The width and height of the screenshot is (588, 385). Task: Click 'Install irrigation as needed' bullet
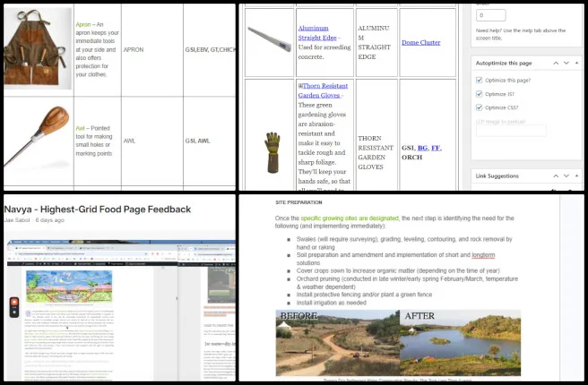coord(331,303)
